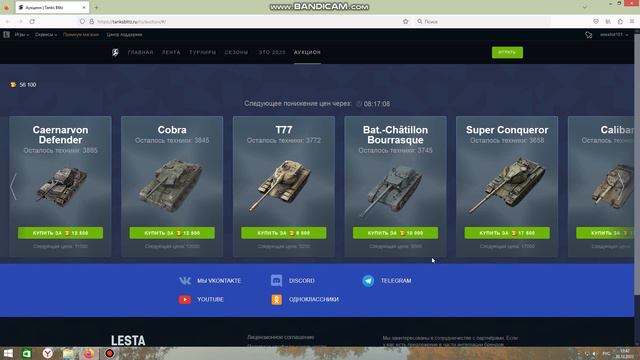Image resolution: width=640 pixels, height=360 pixels.
Task: Open Windows Start menu
Action: pyautogui.click(x=8, y=353)
